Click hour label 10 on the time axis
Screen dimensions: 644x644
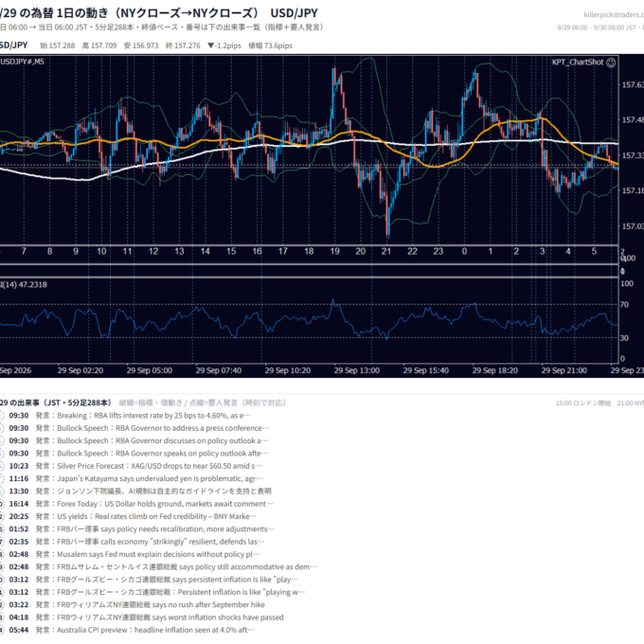[101, 251]
